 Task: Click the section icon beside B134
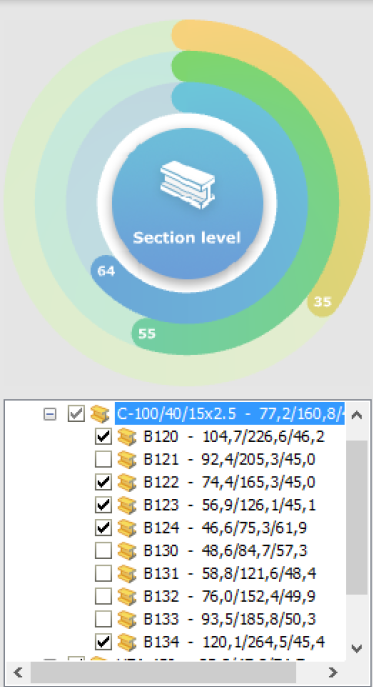click(127, 641)
